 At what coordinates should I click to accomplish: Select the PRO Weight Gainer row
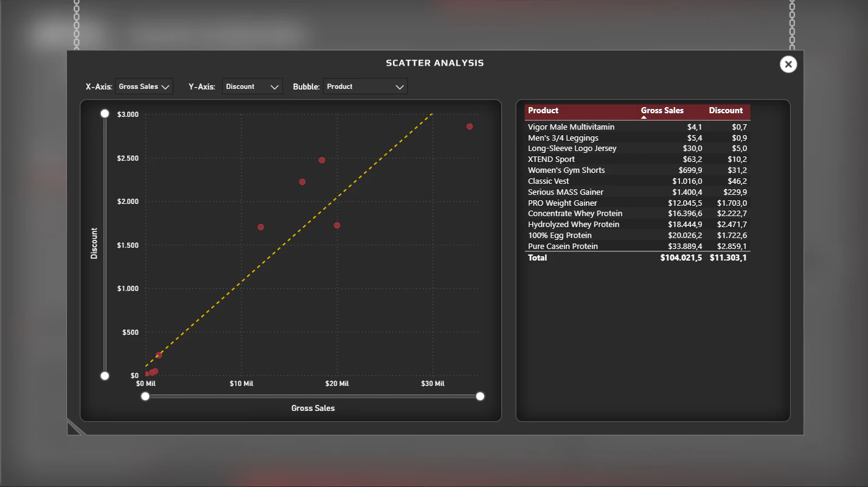(x=637, y=203)
